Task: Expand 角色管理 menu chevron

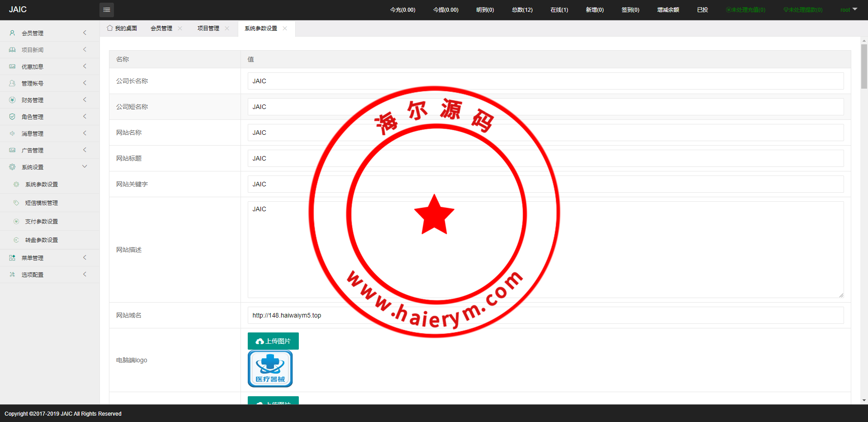Action: click(x=85, y=116)
